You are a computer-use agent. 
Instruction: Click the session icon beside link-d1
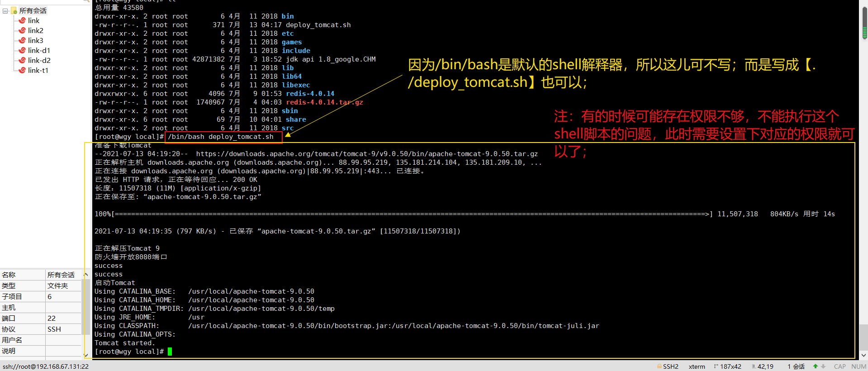(22, 50)
